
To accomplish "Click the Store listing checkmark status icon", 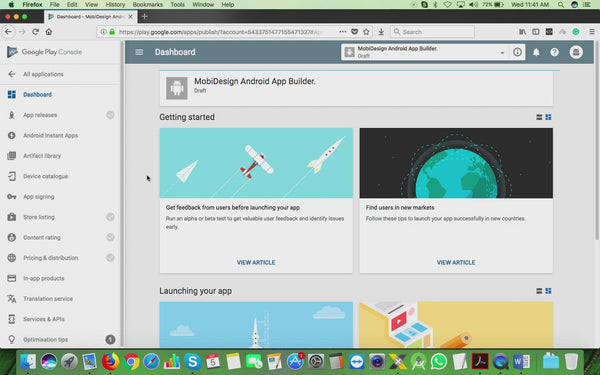I will (x=110, y=217).
